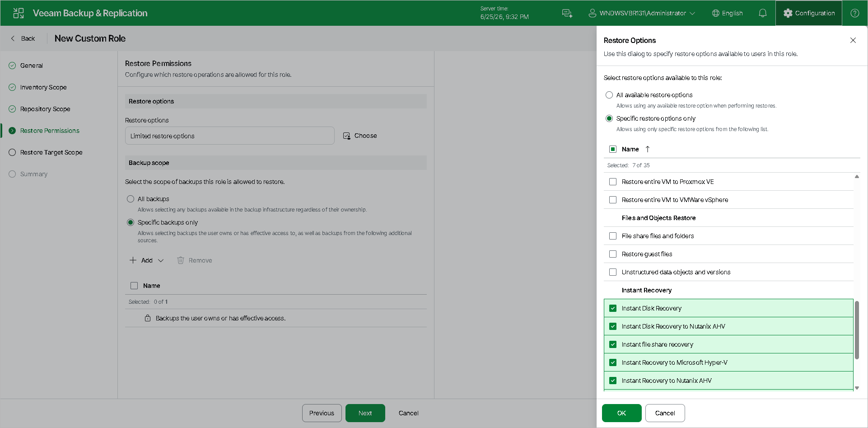Click the Remove button text
This screenshot has width=868, height=428.
(200, 260)
